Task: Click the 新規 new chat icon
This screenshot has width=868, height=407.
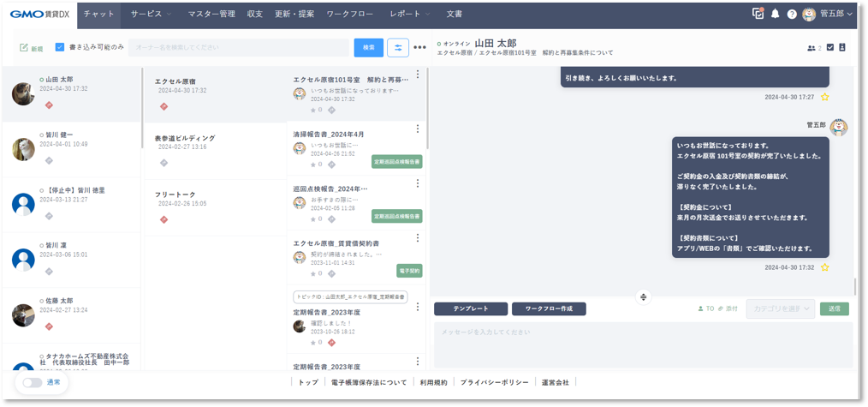Action: coord(26,48)
